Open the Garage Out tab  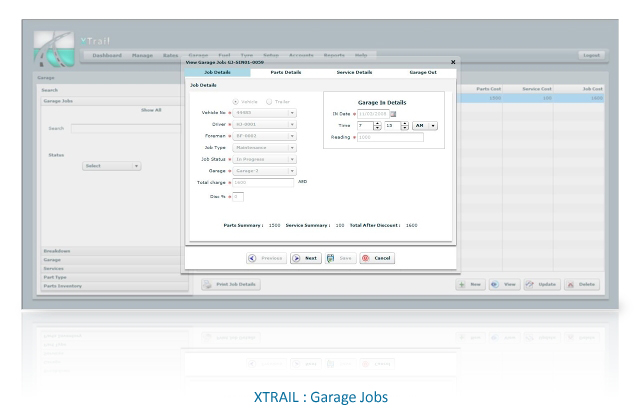[423, 72]
